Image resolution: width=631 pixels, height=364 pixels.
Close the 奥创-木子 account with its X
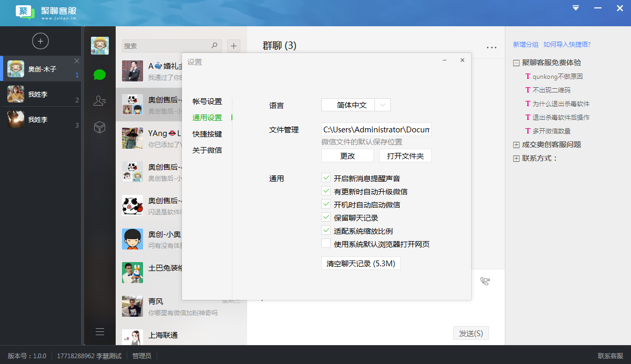pyautogui.click(x=77, y=61)
